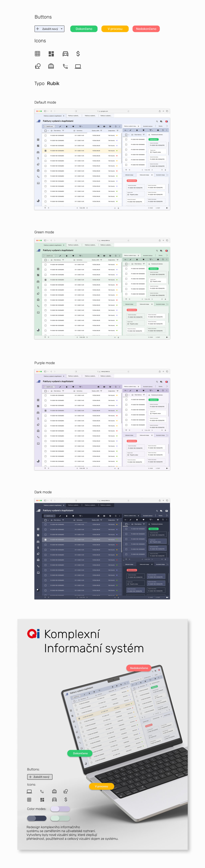This screenshot has height=868, width=205.
Task: Select Kontaktní adresa tab in Green mode mockup
Action: tap(148, 255)
